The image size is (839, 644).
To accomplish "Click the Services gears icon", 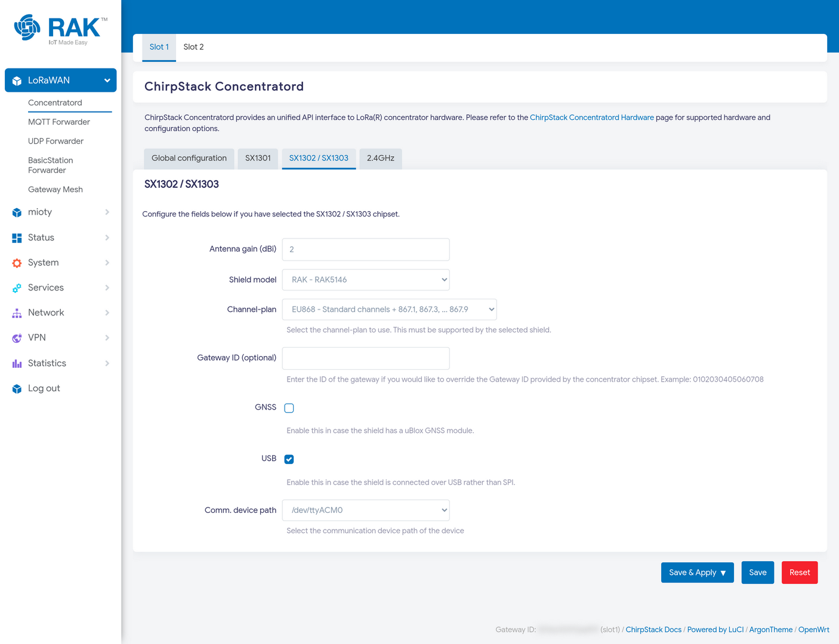I will click(17, 288).
